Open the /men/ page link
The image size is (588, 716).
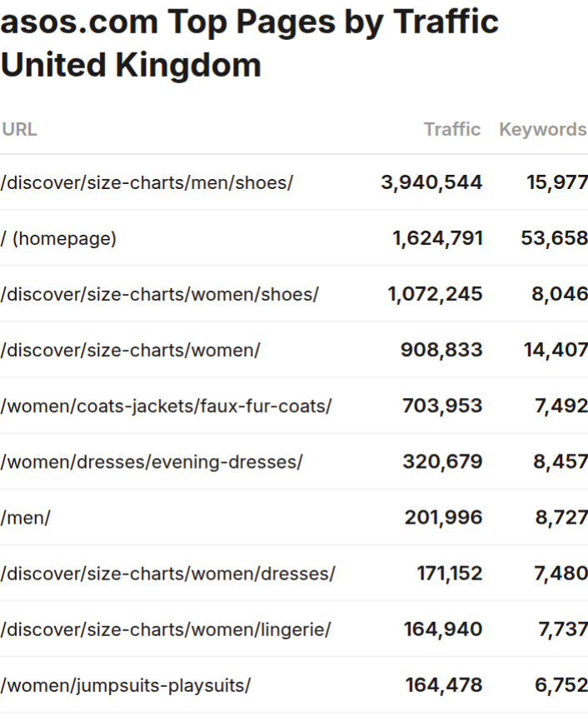click(25, 518)
